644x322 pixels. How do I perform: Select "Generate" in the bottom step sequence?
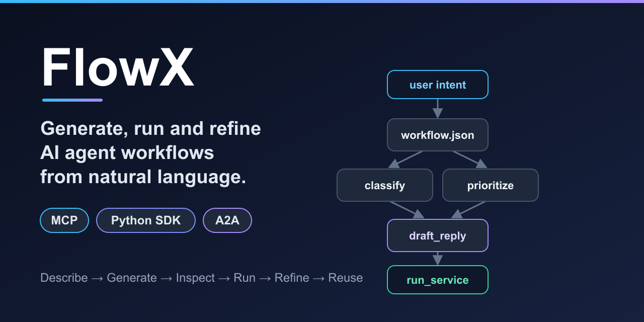click(x=132, y=278)
